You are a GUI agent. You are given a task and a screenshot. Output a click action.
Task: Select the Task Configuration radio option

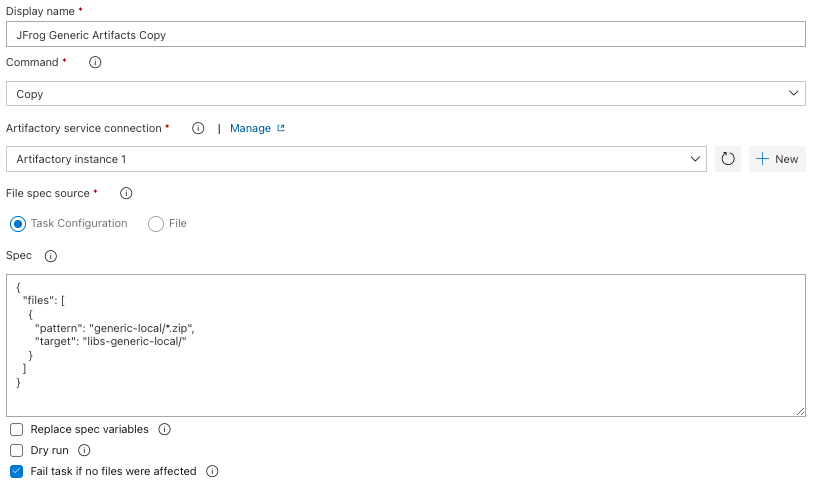click(18, 224)
